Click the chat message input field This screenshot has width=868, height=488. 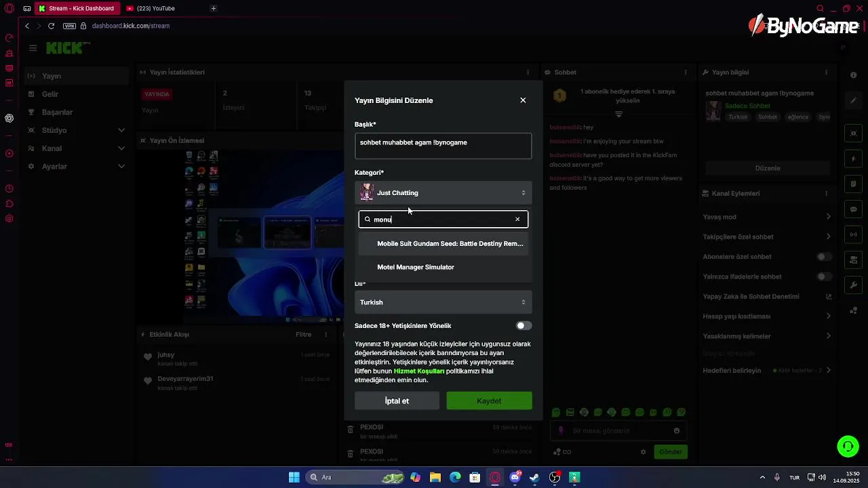[619, 431]
